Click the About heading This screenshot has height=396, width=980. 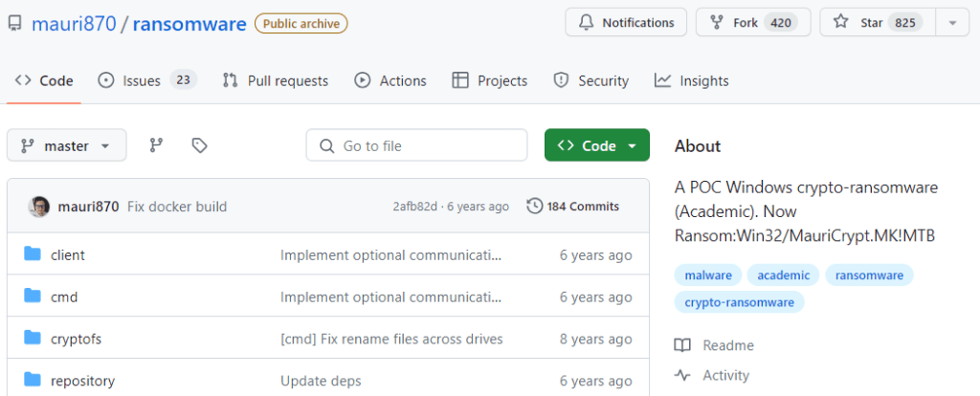pos(698,146)
